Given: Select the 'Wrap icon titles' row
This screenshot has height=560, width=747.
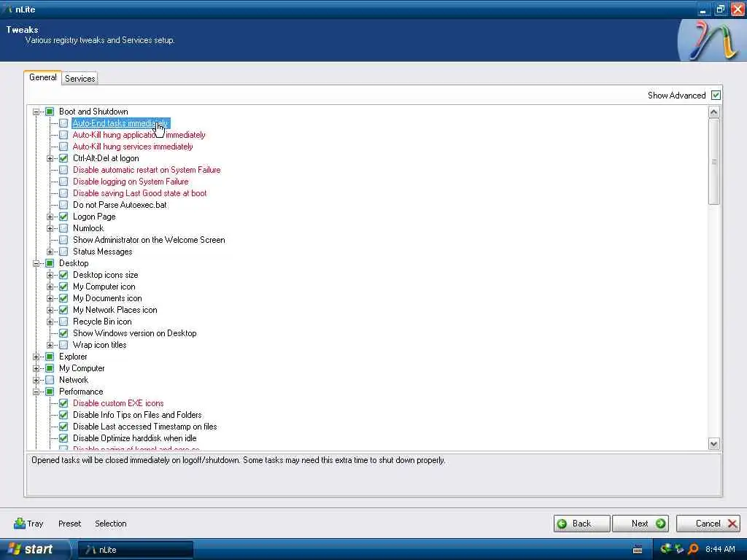Looking at the screenshot, I should pyautogui.click(x=99, y=345).
